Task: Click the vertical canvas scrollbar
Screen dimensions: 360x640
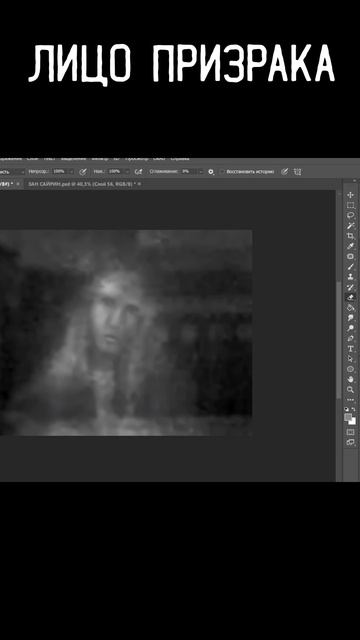Action: (338, 339)
